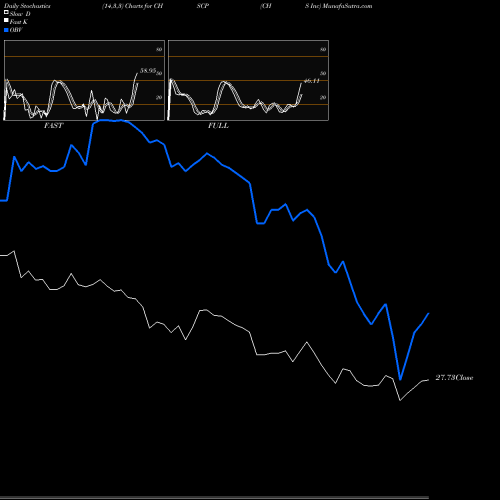Viewport: 500px width, 500px height.
Task: Click the 'Daily Stochastics' chart title
Action: [x=27, y=6]
